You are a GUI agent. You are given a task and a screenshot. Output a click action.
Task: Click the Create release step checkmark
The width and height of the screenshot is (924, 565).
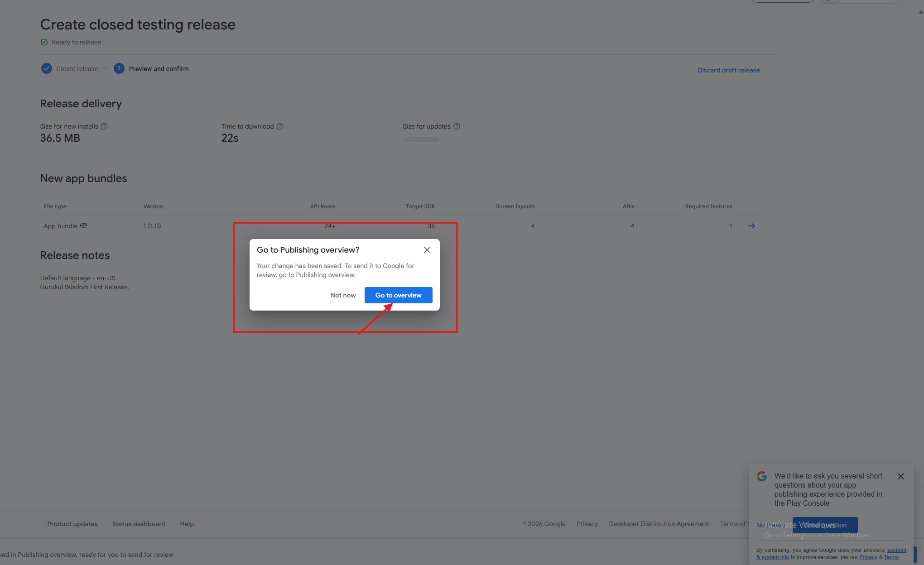[46, 69]
